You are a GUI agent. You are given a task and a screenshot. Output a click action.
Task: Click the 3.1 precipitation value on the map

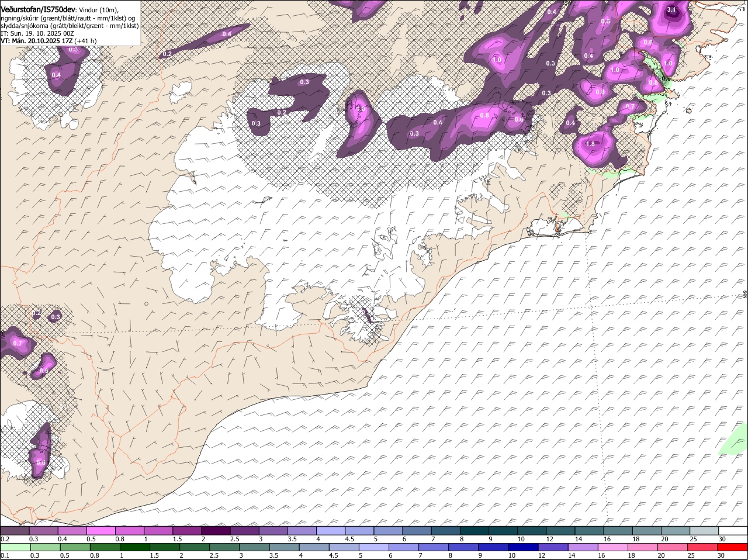coord(671,9)
